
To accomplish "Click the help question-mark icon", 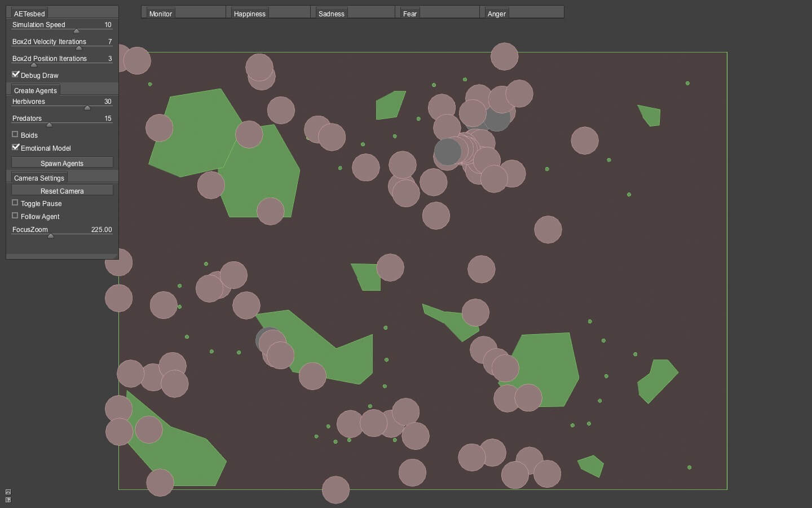I will (x=8, y=500).
